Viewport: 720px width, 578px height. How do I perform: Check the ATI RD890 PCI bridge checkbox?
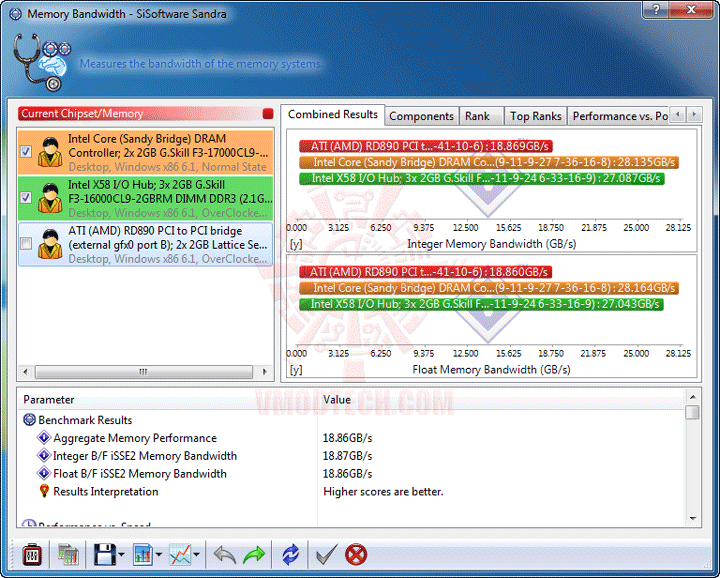pos(26,243)
